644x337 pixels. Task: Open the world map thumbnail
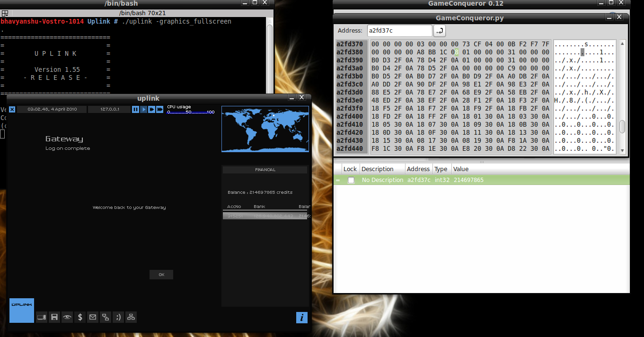[265, 129]
